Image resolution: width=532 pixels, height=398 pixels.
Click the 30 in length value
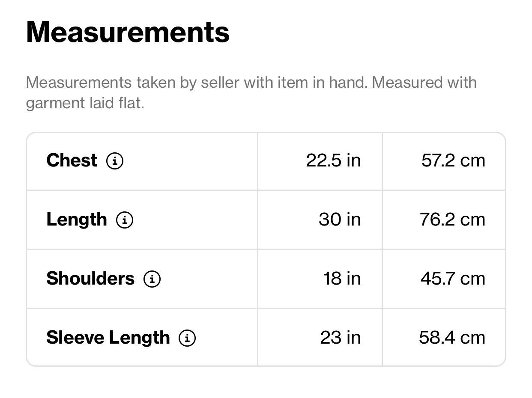(340, 220)
